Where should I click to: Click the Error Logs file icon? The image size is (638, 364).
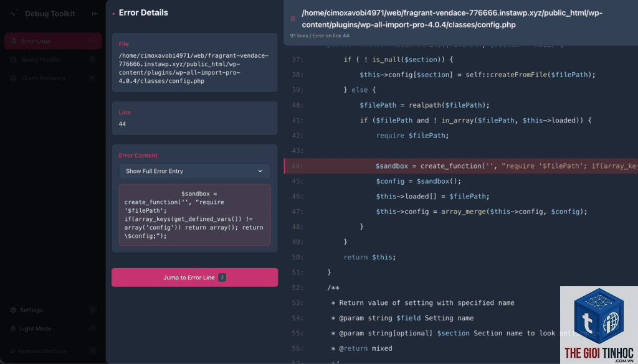pos(13,41)
